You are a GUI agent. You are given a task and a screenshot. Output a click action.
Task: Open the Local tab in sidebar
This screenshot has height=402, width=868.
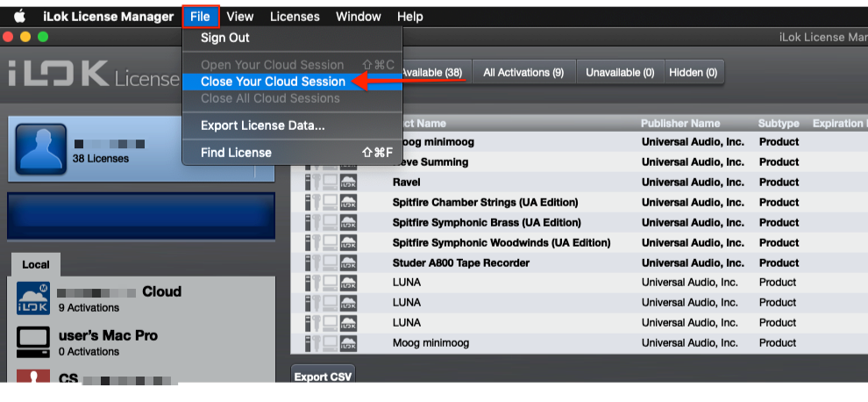(35, 264)
